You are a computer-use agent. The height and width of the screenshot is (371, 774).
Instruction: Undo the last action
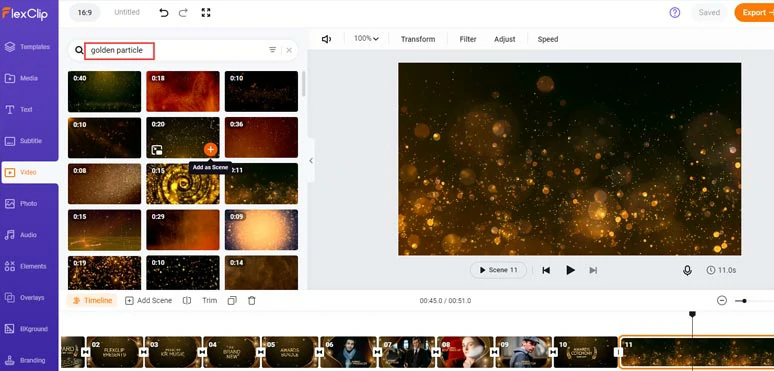[164, 13]
